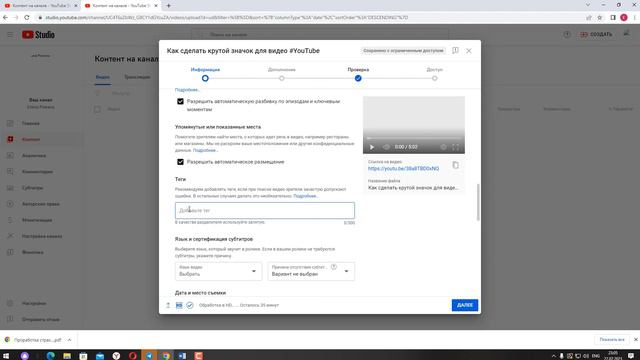Open Microsoft Edge from the taskbar

coord(51,356)
